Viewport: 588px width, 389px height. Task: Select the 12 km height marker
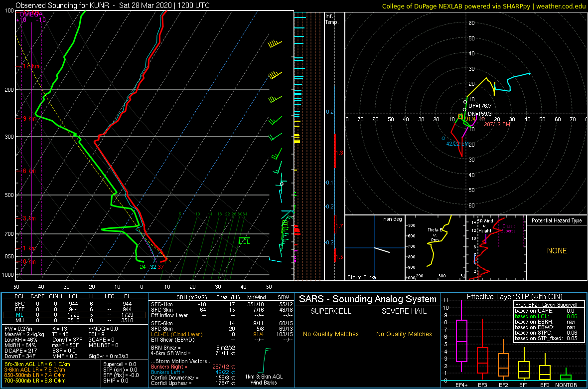[30, 66]
